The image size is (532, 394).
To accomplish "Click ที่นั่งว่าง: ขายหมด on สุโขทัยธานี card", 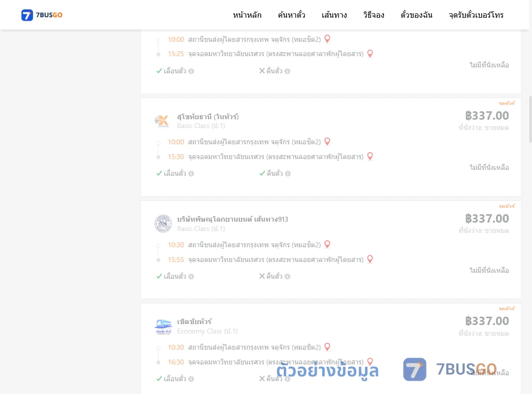I will pyautogui.click(x=484, y=128).
